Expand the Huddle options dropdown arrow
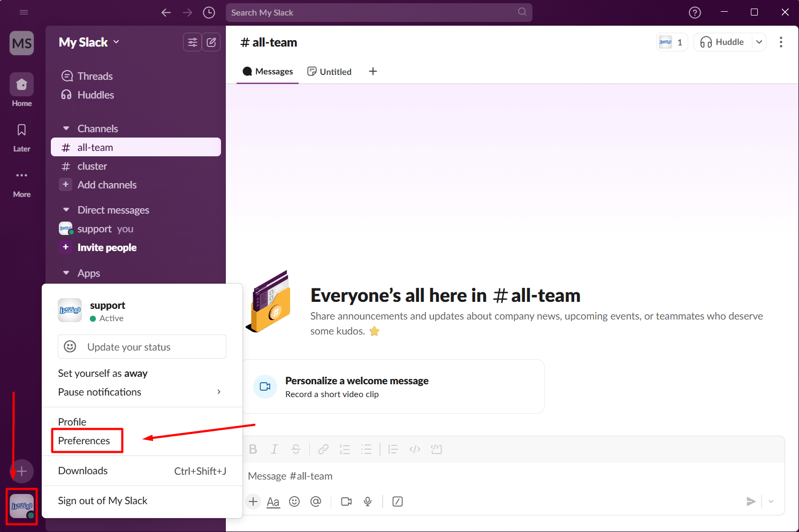The image size is (799, 532). (x=759, y=42)
